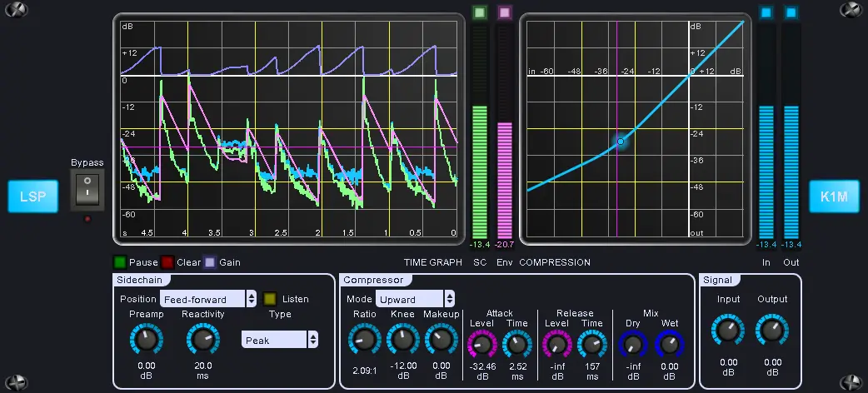Click the Mode dropdown stepper arrows
The height and width of the screenshot is (393, 868).
[x=450, y=299]
